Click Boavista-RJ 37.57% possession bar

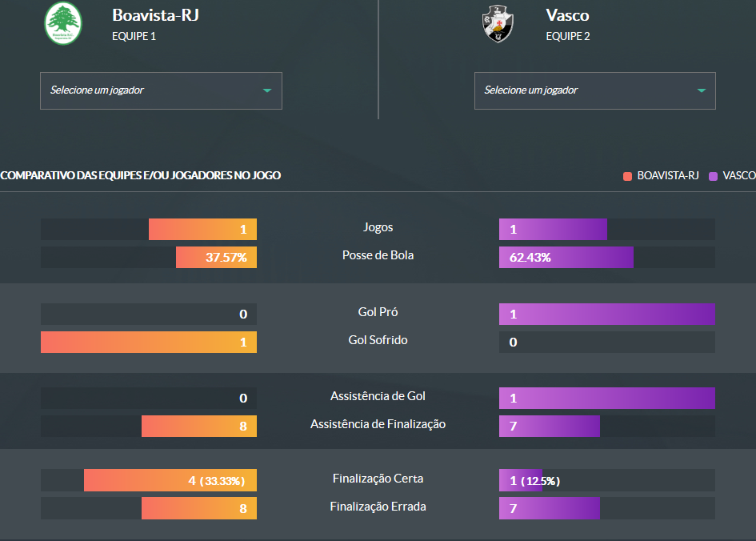(217, 258)
